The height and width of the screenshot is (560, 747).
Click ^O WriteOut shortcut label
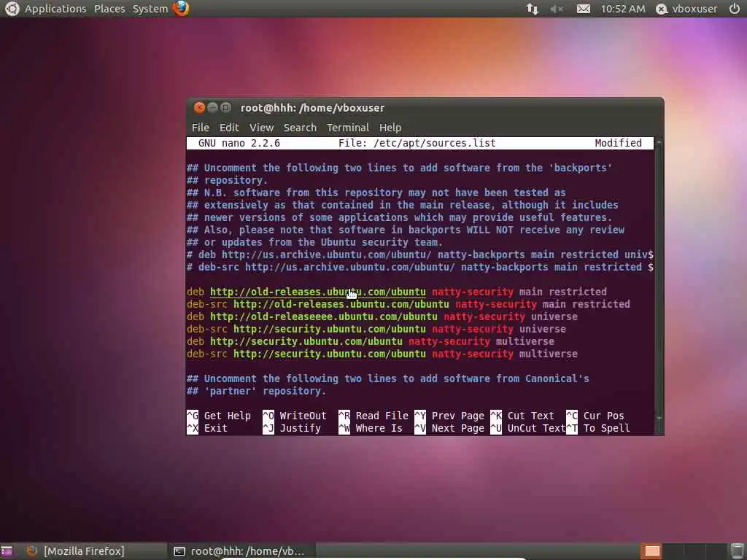pos(295,416)
